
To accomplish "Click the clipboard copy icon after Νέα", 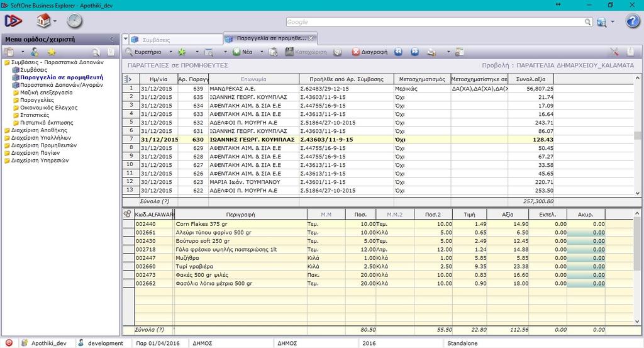I will click(273, 52).
